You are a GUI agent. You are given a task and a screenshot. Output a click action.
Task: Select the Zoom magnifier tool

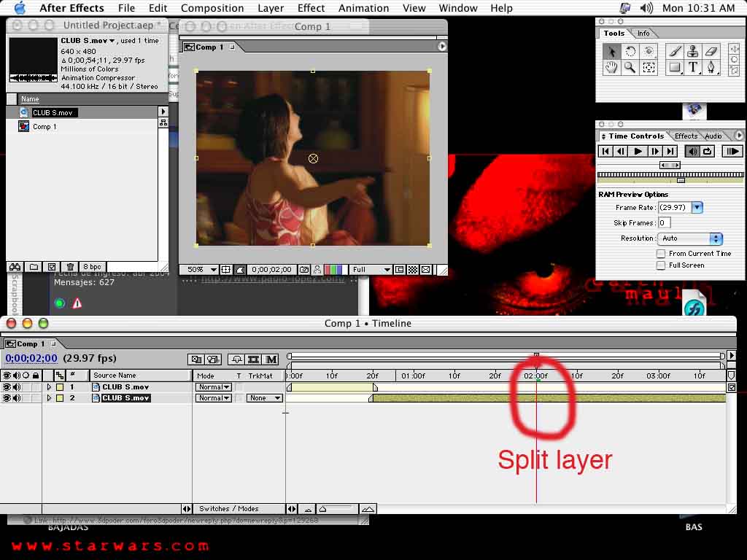[x=630, y=68]
